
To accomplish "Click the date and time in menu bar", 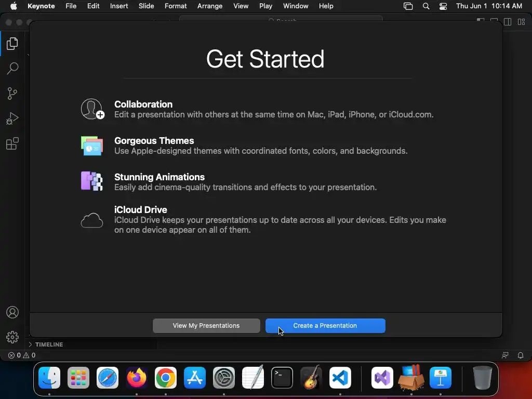I will pyautogui.click(x=489, y=6).
